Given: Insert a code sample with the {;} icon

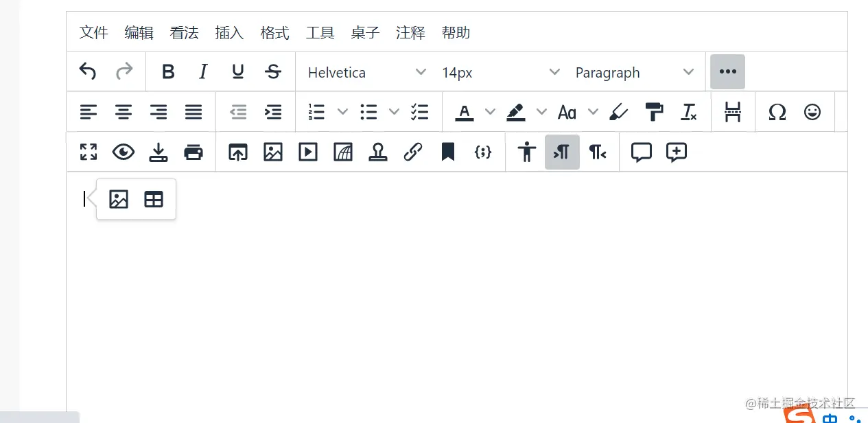Looking at the screenshot, I should click(x=482, y=152).
